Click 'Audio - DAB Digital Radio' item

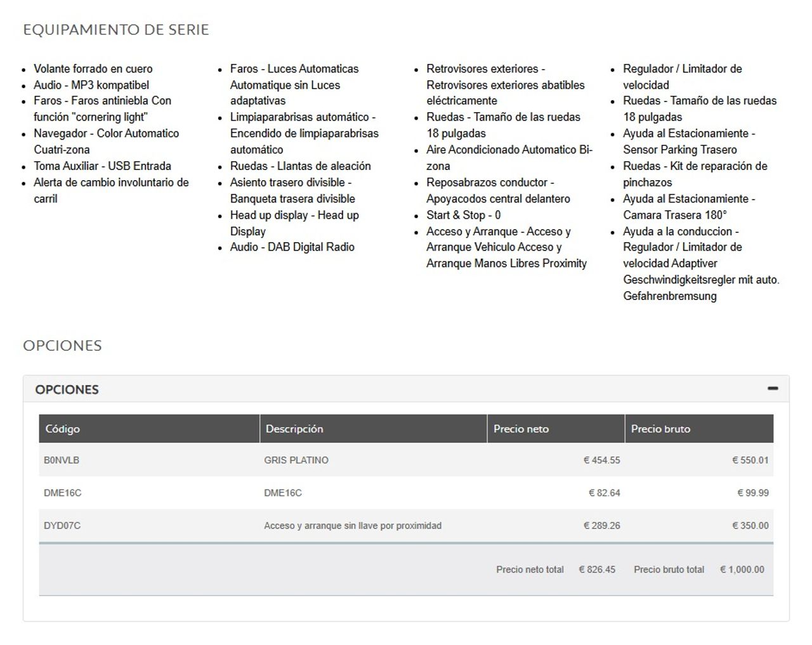[x=292, y=247]
